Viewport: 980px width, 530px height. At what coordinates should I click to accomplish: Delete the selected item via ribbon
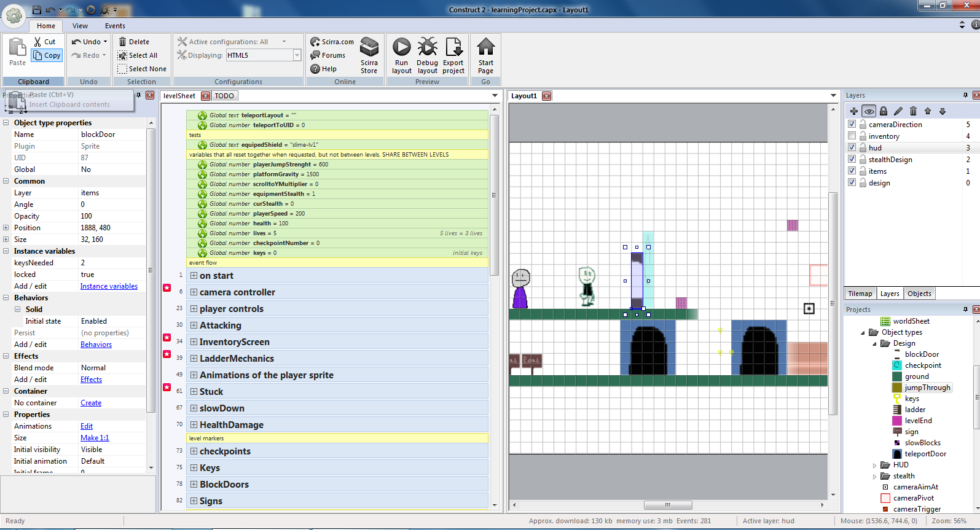(134, 42)
